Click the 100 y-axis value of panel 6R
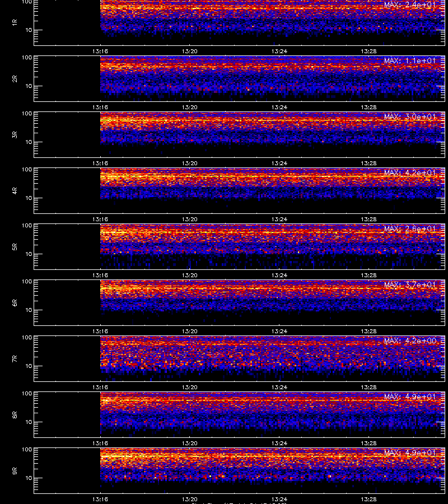Image resolution: width=448 pixels, height=504 pixels. tap(27, 282)
